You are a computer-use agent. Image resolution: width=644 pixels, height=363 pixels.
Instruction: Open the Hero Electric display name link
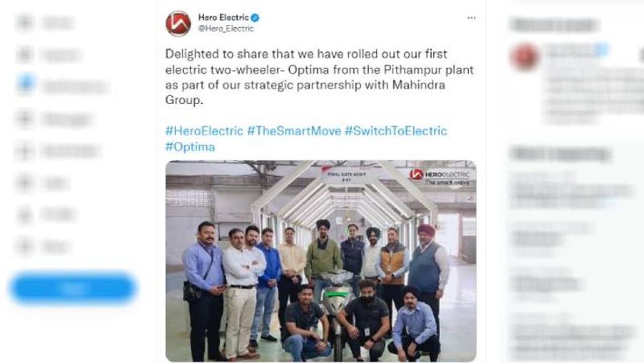223,18
